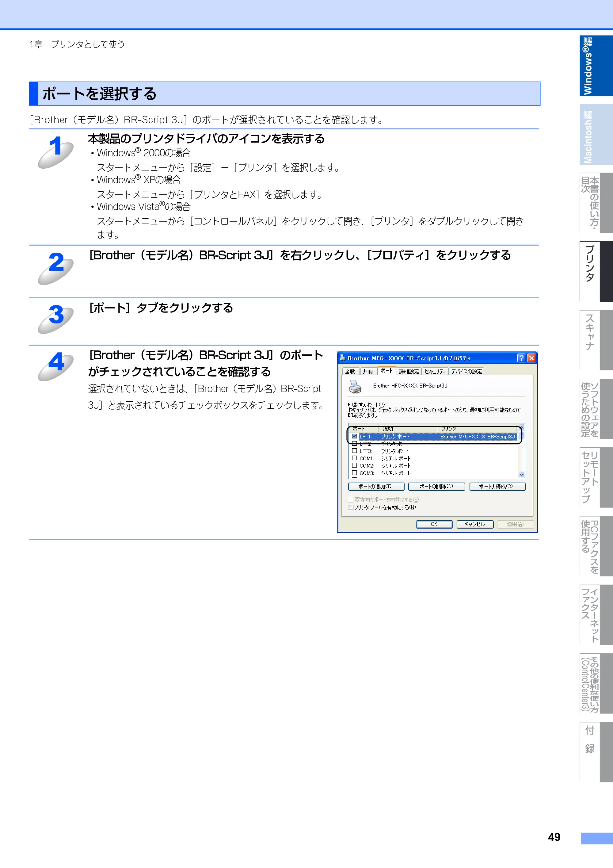Toggle the LPT1: port checkbox
The height and width of the screenshot is (868, 613).
coord(355,436)
